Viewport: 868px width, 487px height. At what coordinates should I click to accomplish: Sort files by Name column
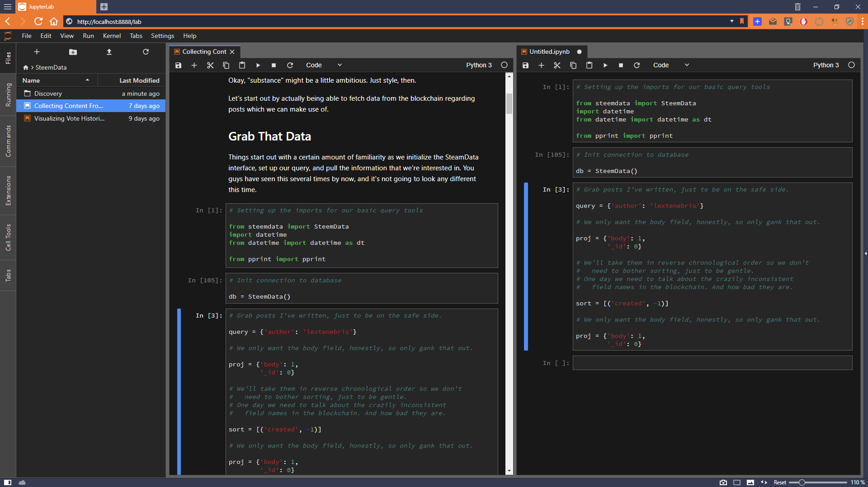(57, 80)
